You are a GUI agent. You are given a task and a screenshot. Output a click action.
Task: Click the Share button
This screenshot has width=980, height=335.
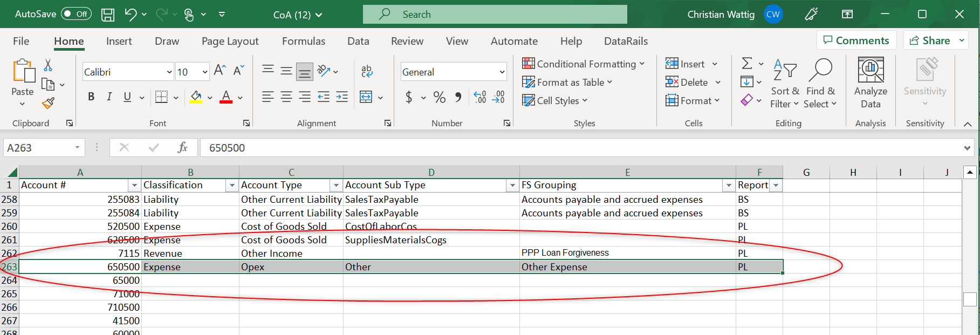click(930, 40)
